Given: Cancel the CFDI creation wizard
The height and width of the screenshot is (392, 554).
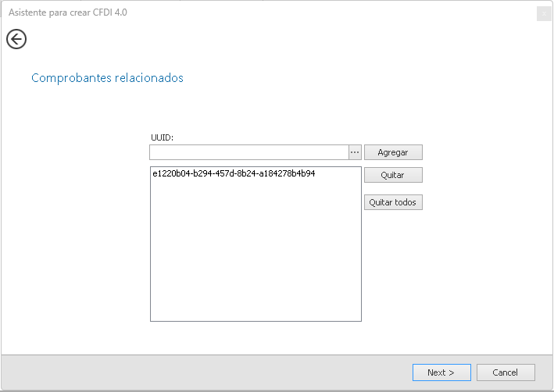Looking at the screenshot, I should 506,372.
